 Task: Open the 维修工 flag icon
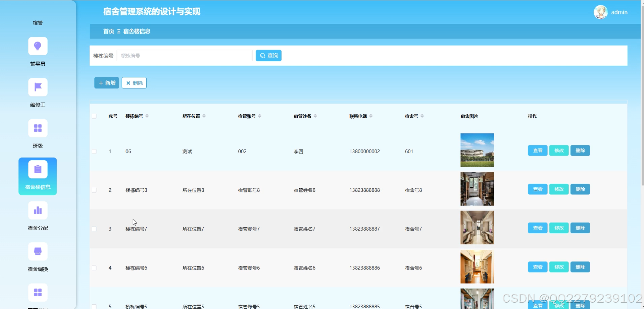pyautogui.click(x=38, y=87)
